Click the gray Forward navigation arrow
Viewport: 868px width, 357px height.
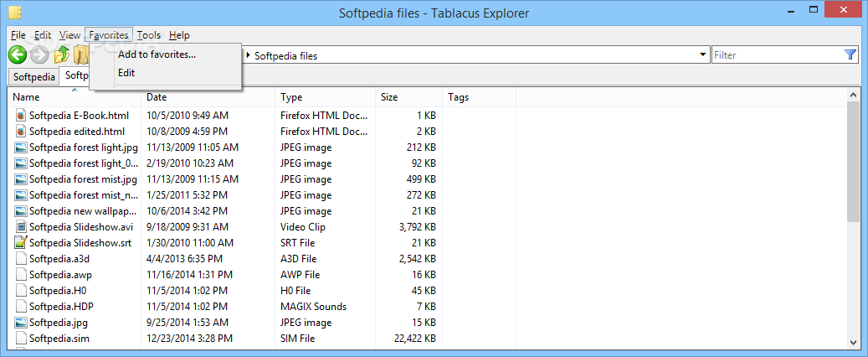(x=39, y=54)
